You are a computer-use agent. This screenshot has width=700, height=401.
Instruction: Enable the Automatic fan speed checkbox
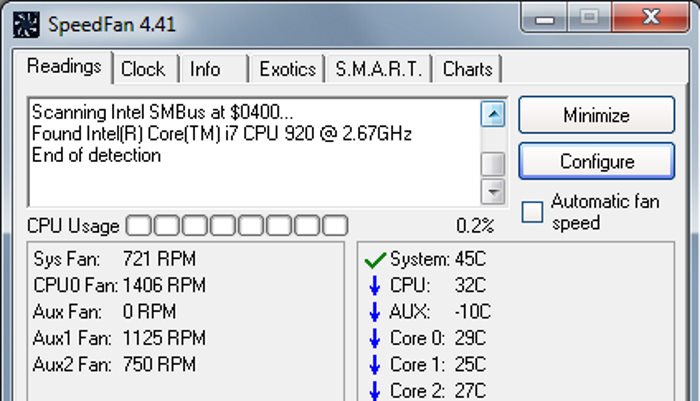[533, 212]
